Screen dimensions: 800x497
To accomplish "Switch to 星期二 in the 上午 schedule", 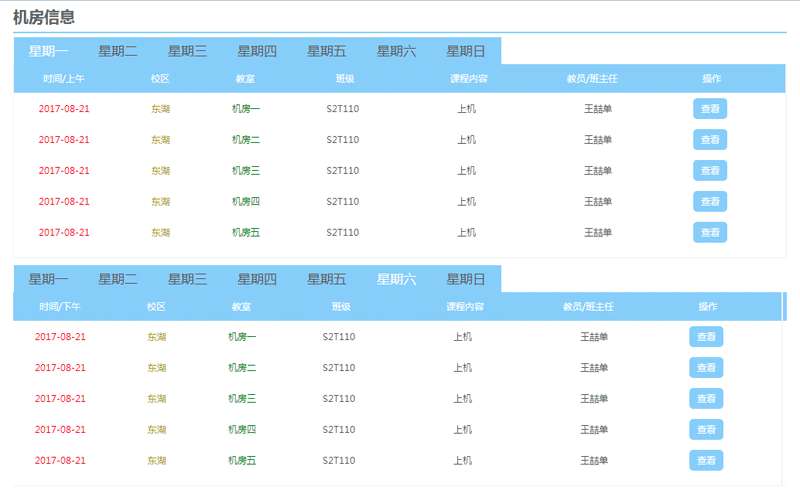I will [x=118, y=51].
